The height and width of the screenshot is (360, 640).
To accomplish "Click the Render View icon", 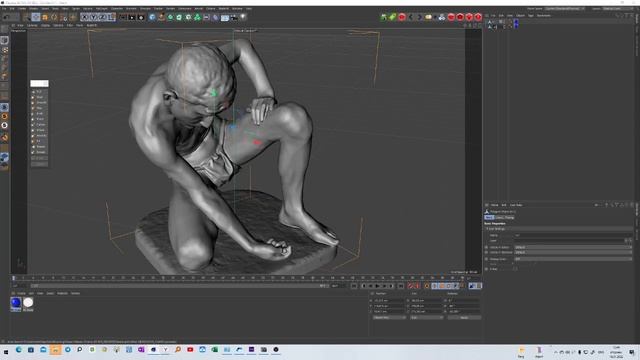I will 123,17.
